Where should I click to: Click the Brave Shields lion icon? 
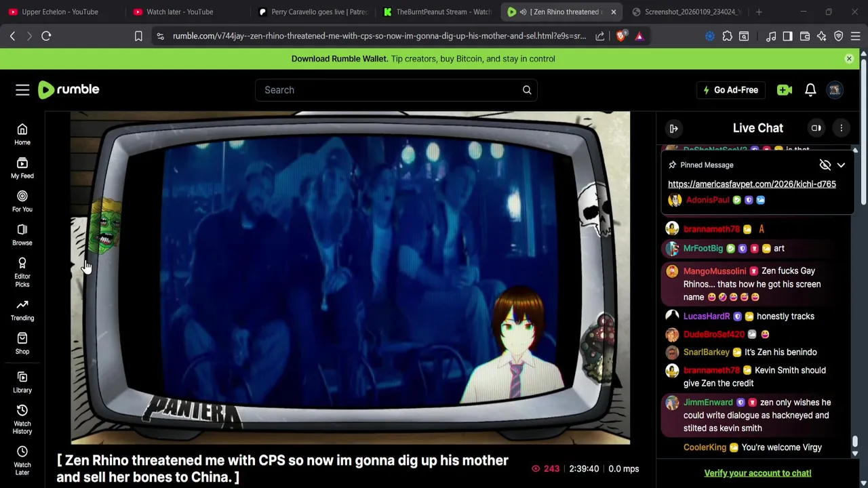tap(620, 36)
